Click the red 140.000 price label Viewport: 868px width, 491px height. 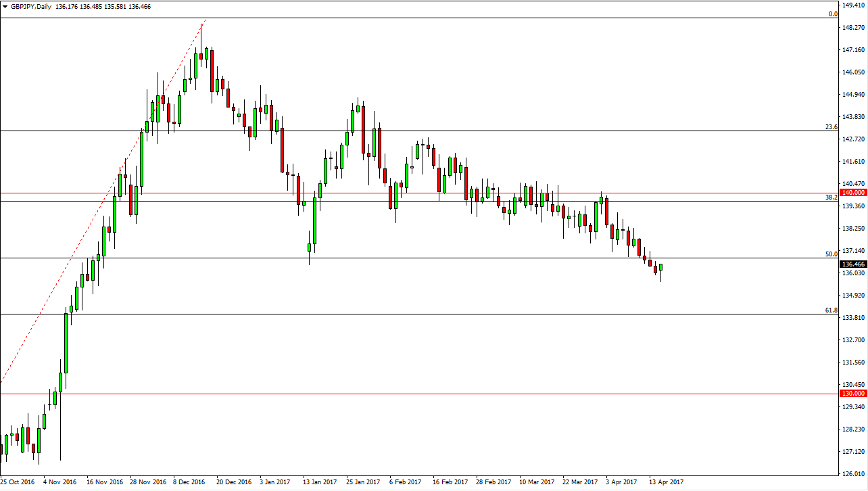tap(852, 193)
